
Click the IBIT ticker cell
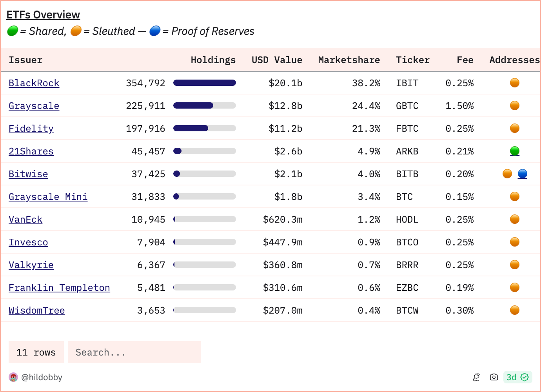pos(407,83)
